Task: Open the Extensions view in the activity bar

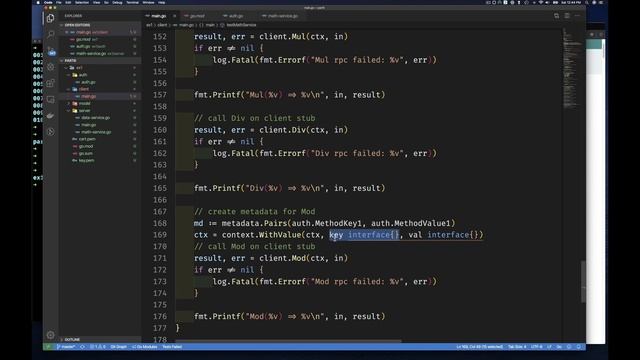Action: tap(51, 83)
